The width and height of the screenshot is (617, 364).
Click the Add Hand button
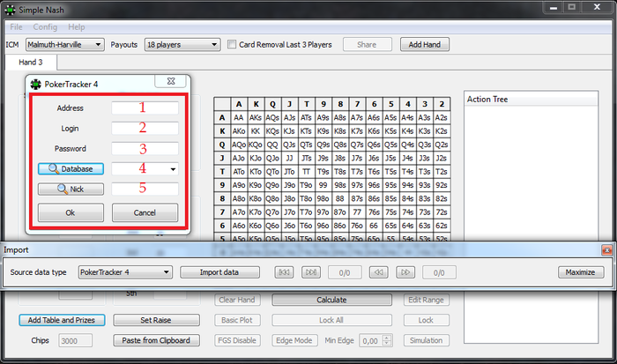point(425,44)
